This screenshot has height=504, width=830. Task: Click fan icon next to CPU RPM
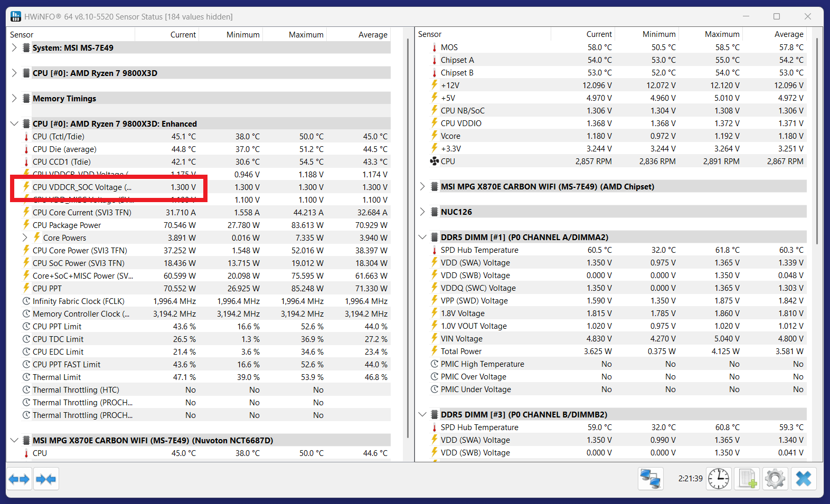point(434,161)
